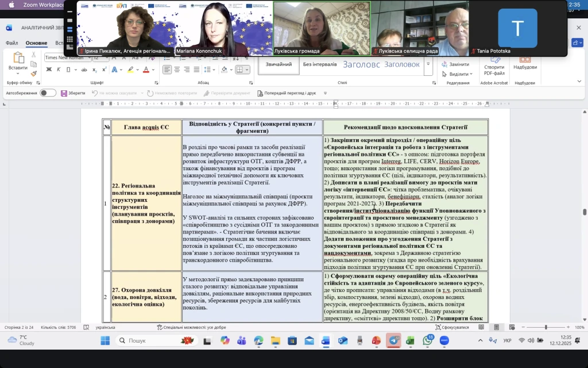Image resolution: width=588 pixels, height=368 pixels.
Task: Click the zoom slider in status bar
Action: pos(546,327)
